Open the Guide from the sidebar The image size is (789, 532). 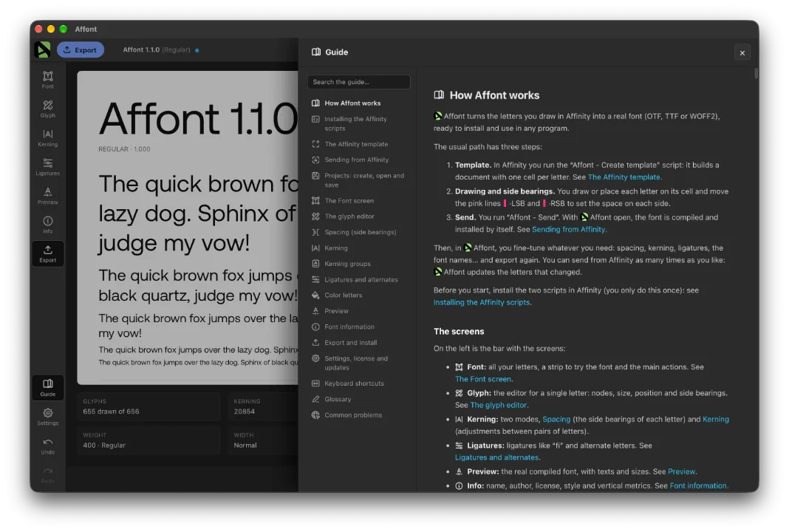48,388
